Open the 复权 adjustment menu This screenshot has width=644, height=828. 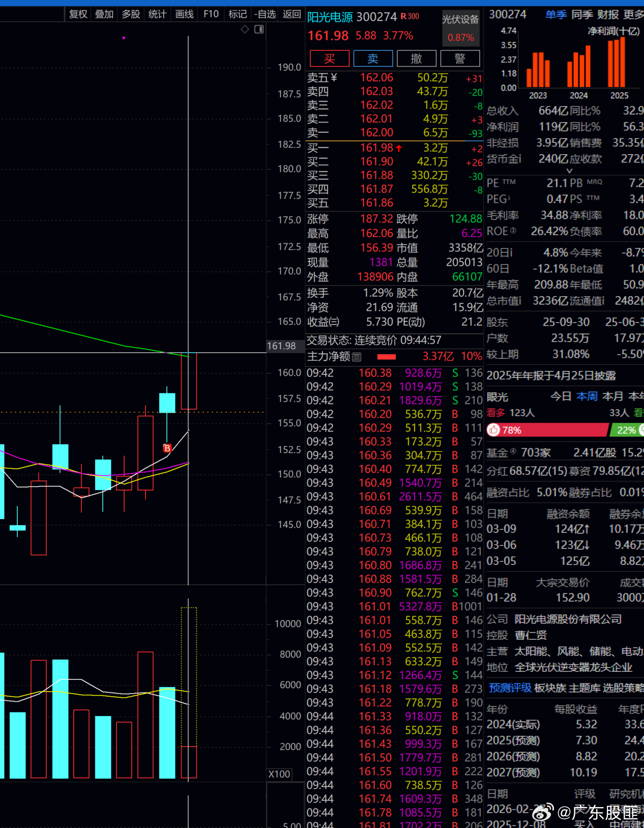pos(78,14)
